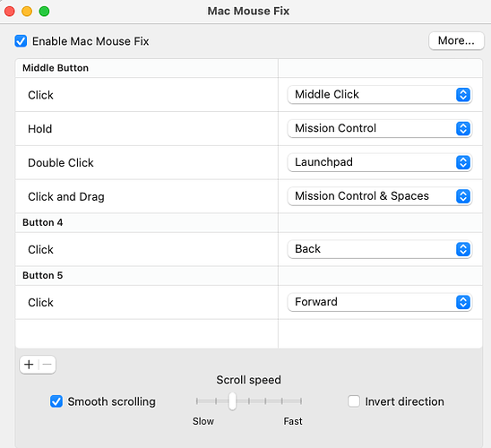Zoom window with green button
Viewport: 491px width, 448px height.
coord(44,12)
